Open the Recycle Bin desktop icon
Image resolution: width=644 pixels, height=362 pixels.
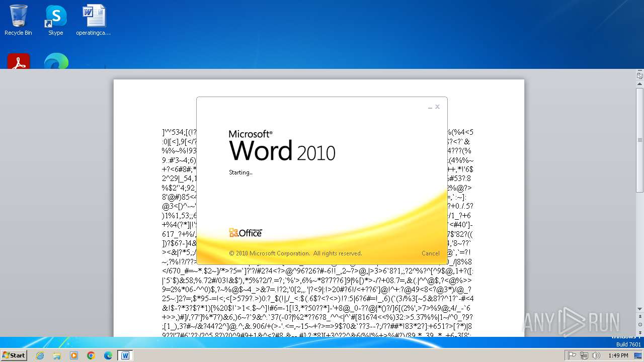pyautogui.click(x=18, y=20)
